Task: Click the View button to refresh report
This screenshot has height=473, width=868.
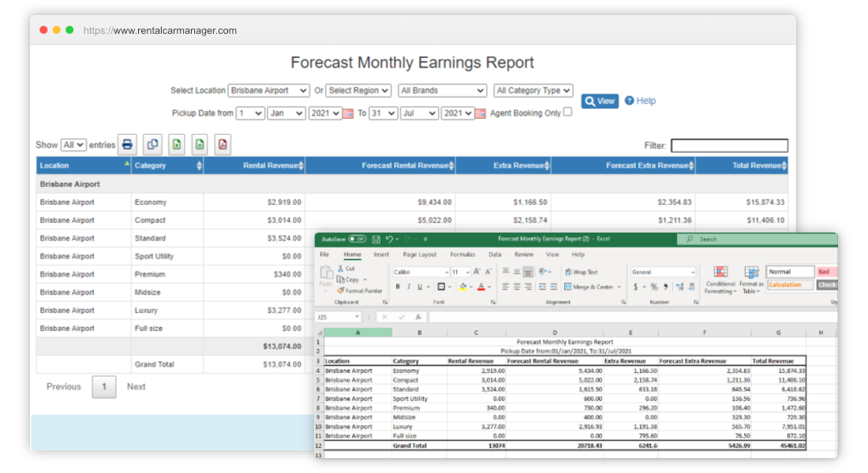Action: click(x=600, y=100)
